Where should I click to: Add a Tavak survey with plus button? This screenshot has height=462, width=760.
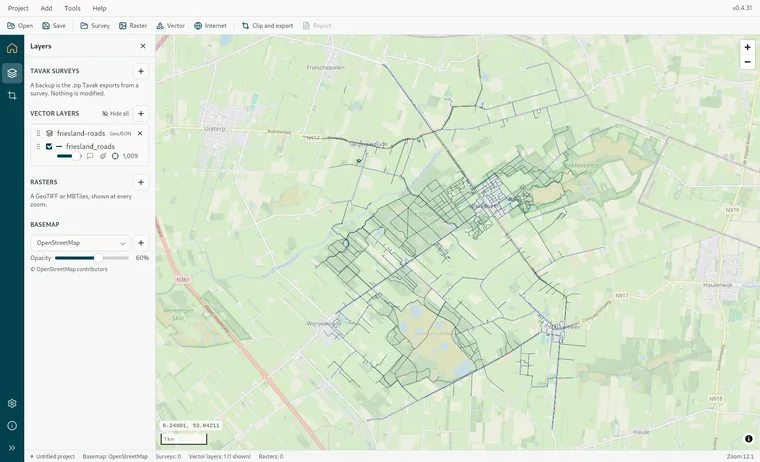pyautogui.click(x=141, y=71)
